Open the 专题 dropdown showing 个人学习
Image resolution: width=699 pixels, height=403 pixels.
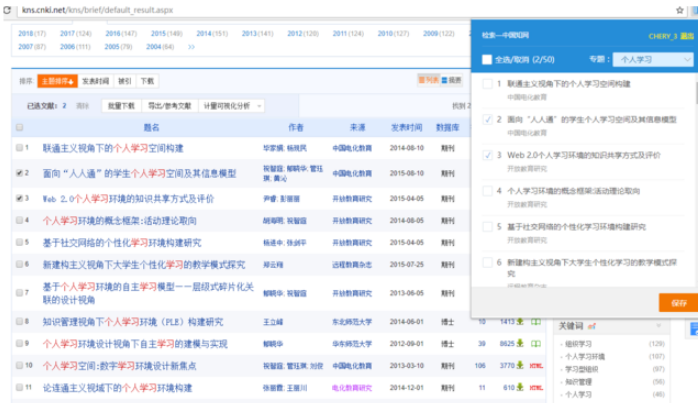tap(653, 59)
